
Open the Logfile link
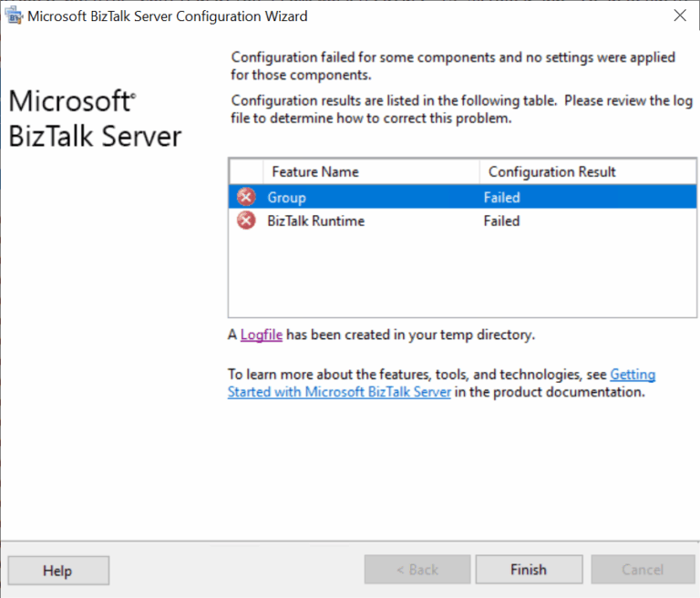pos(262,335)
